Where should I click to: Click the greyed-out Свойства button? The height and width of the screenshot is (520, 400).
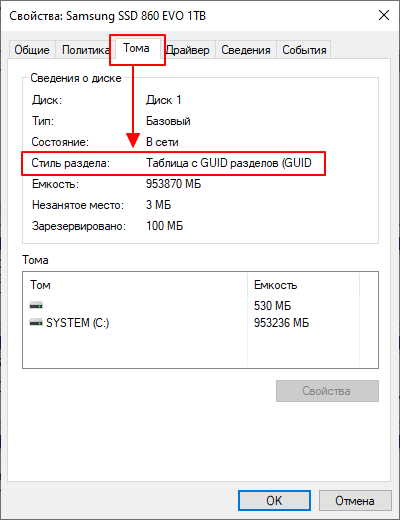point(327,391)
